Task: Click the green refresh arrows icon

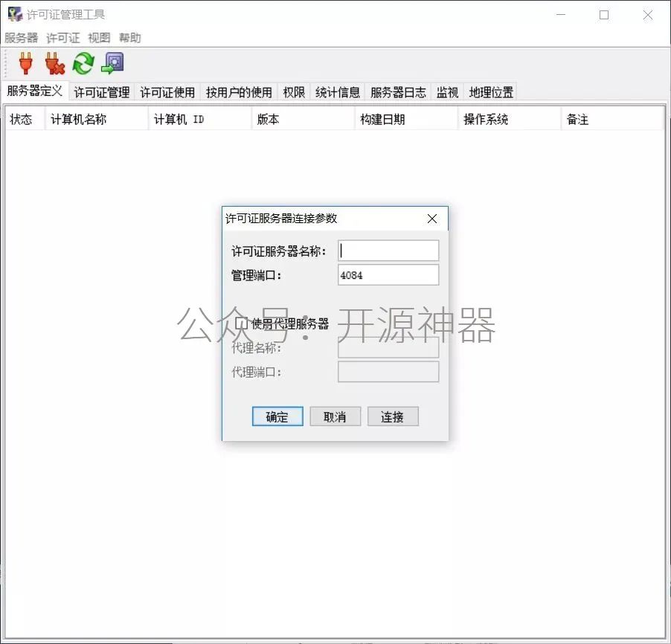Action: coord(83,63)
